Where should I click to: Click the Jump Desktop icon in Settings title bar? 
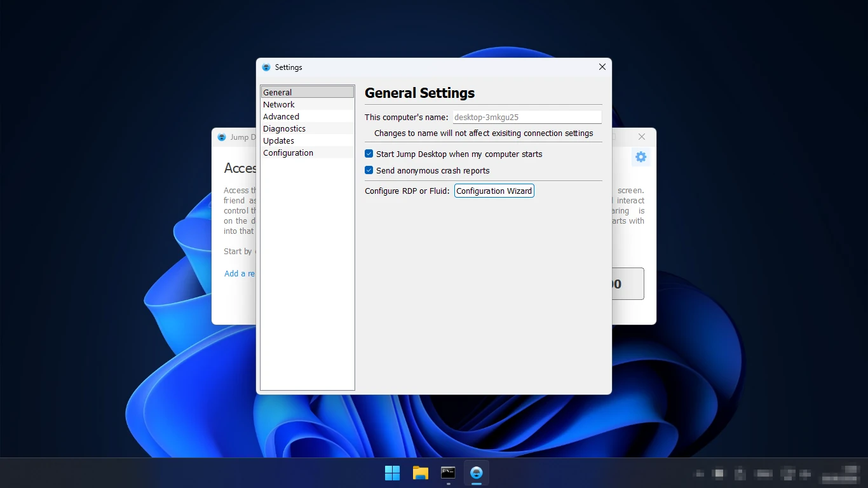point(266,67)
